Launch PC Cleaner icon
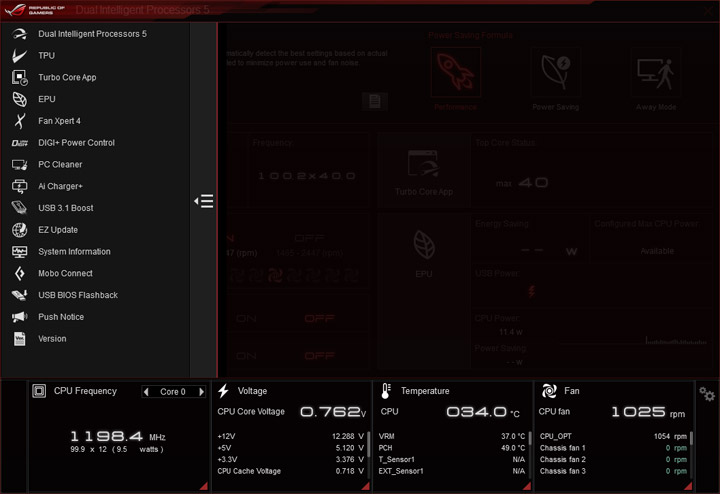The width and height of the screenshot is (720, 494). (x=19, y=164)
